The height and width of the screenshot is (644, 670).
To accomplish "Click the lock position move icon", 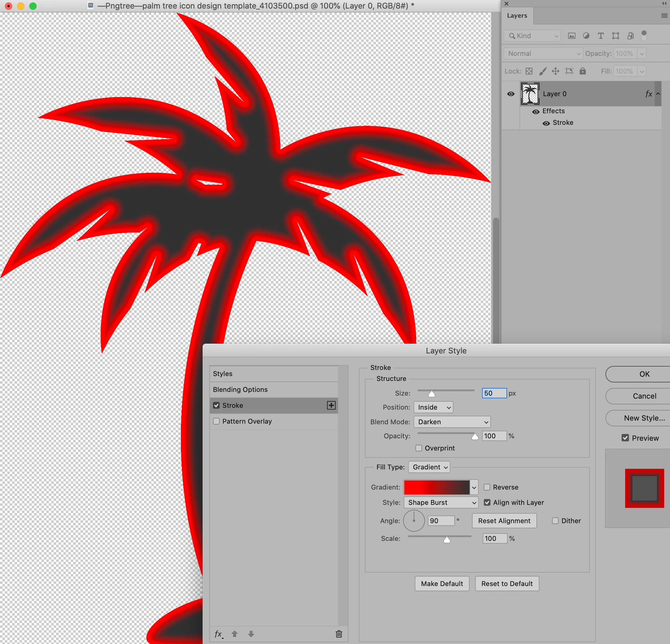I will 556,71.
